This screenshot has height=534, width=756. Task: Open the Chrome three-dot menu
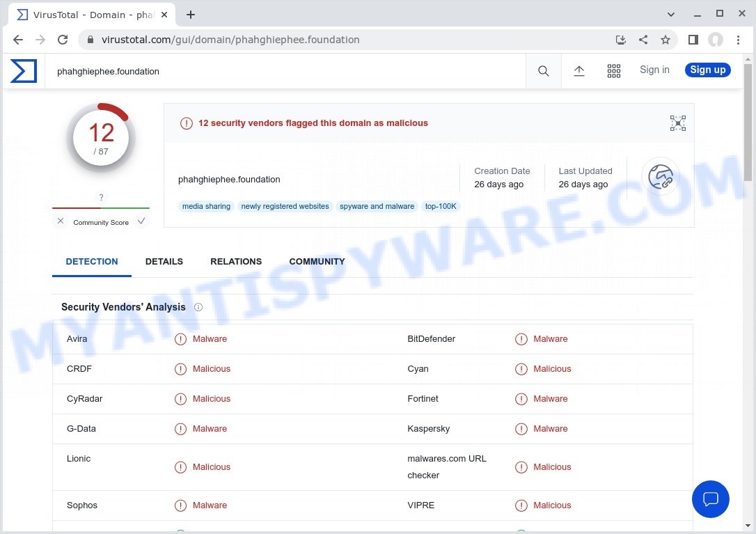tap(738, 40)
